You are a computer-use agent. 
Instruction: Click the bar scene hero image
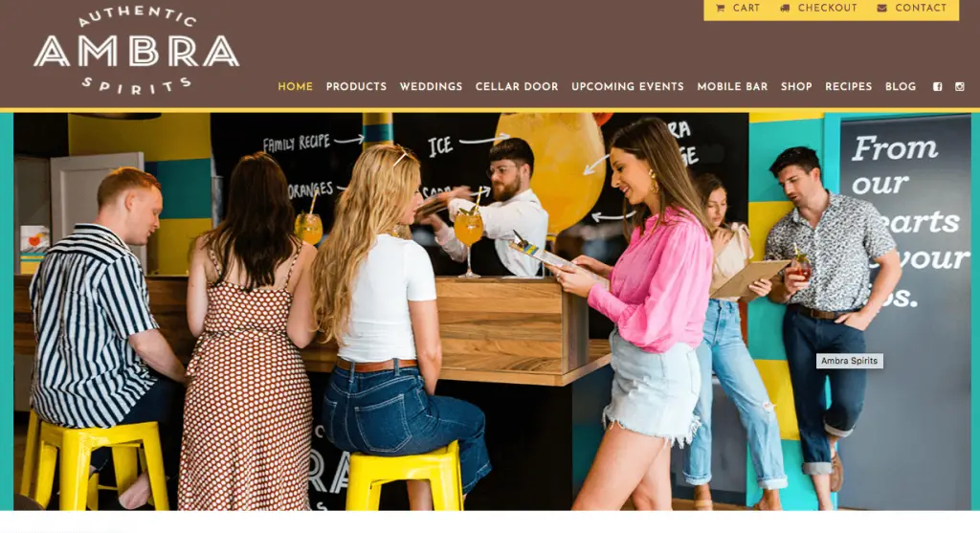click(x=493, y=311)
